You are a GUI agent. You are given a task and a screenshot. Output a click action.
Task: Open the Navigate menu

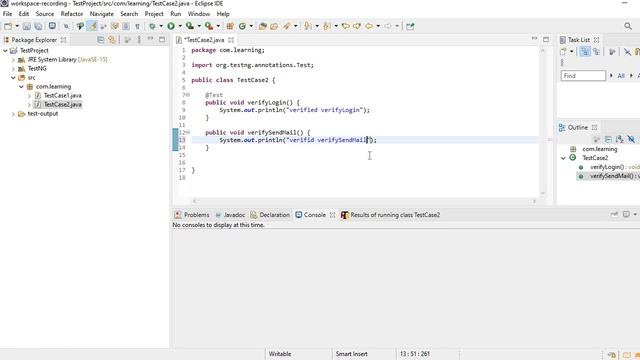[x=102, y=14]
